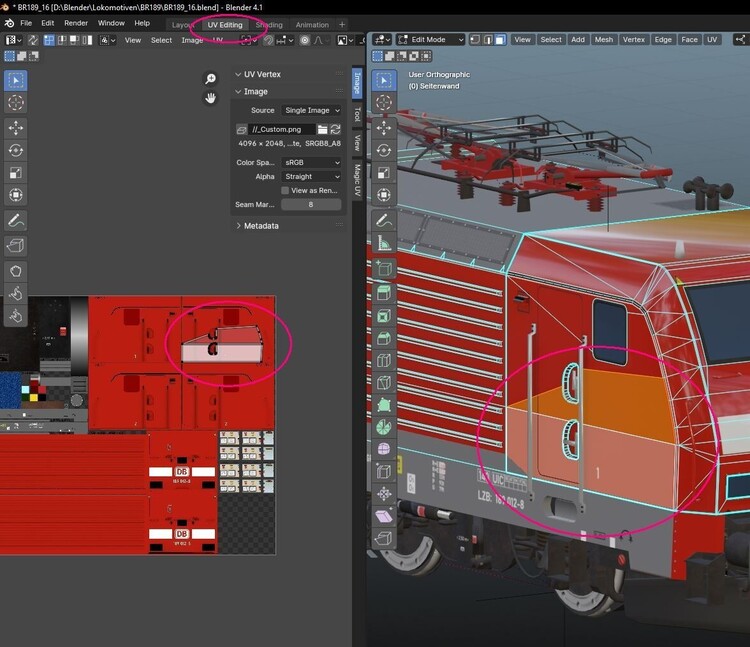
Task: Reload the _Custom.png image
Action: tap(335, 129)
